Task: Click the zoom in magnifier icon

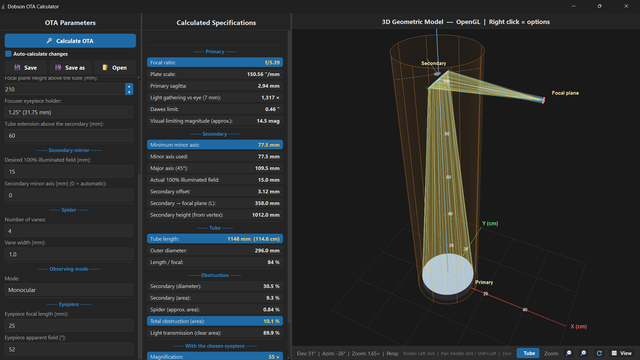Action: point(584,353)
